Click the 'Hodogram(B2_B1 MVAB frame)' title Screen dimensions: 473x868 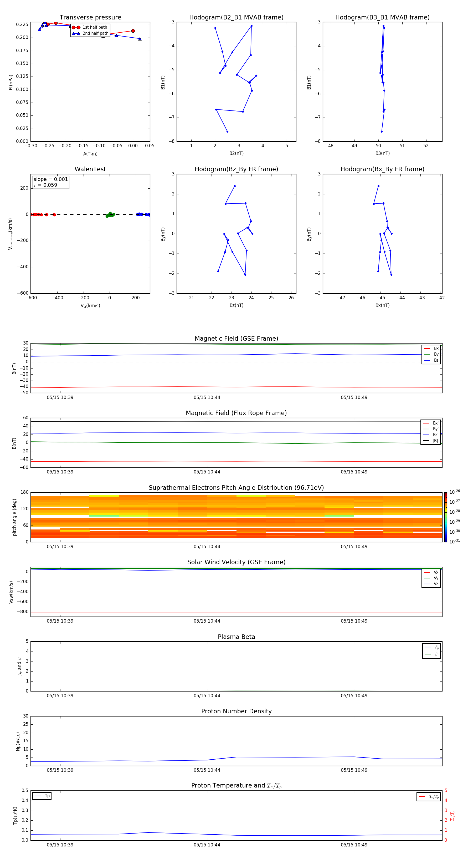coord(236,17)
